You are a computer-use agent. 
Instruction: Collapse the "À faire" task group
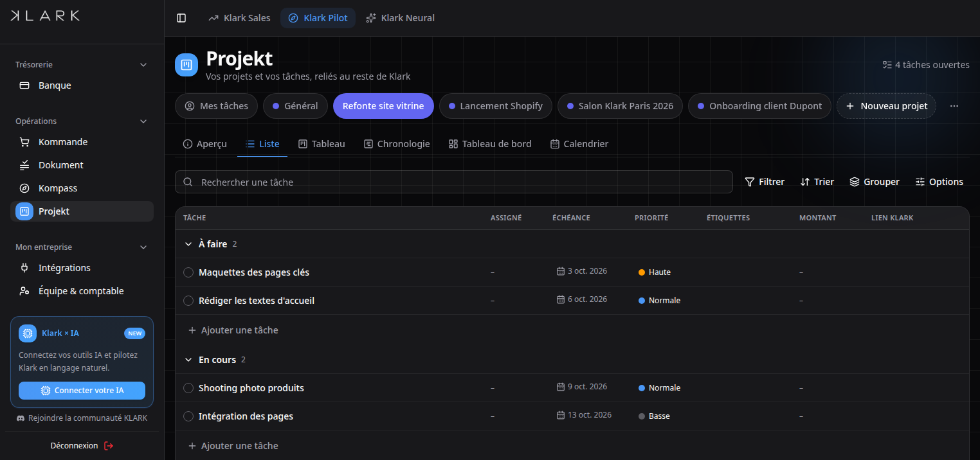(x=188, y=244)
